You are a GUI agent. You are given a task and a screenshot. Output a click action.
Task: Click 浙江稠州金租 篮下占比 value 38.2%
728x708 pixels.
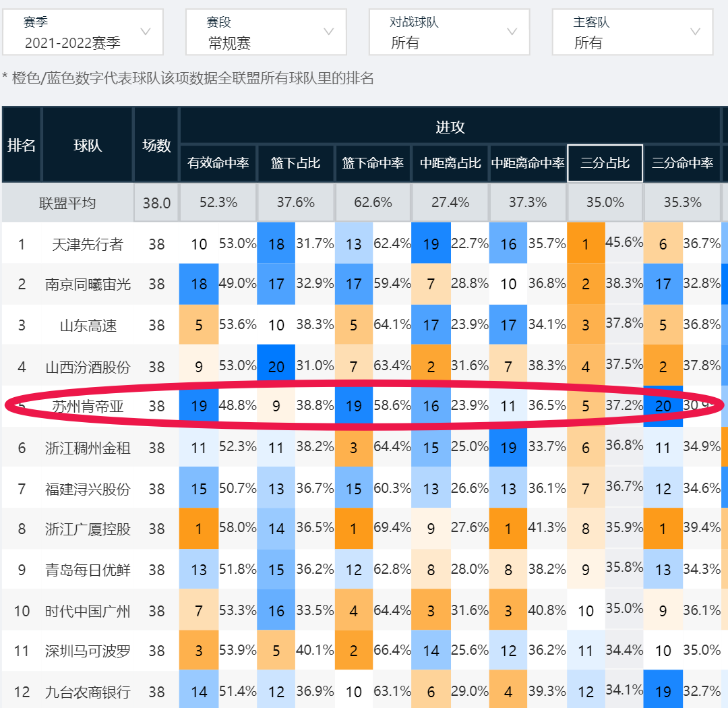coord(315,446)
